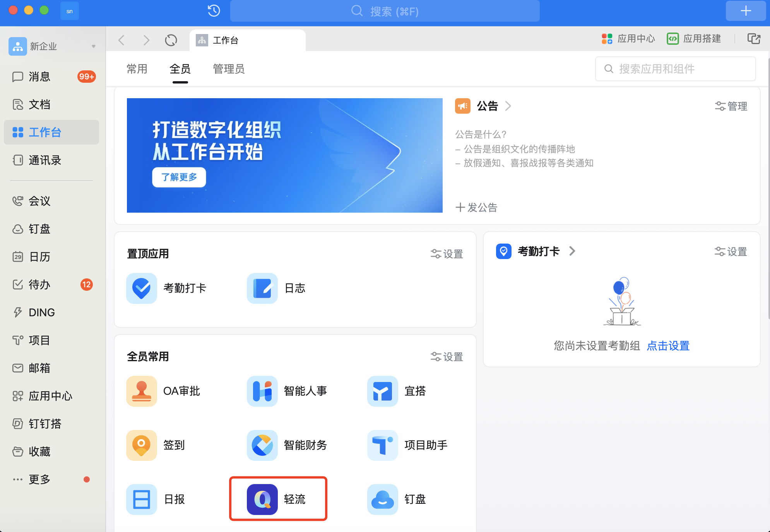Open 应用中心 in the sidebar

click(51, 396)
